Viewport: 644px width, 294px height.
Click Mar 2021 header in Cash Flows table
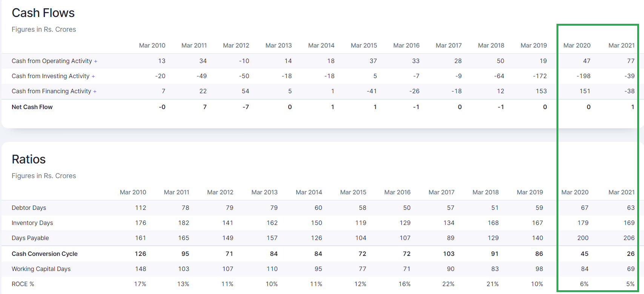pos(621,46)
